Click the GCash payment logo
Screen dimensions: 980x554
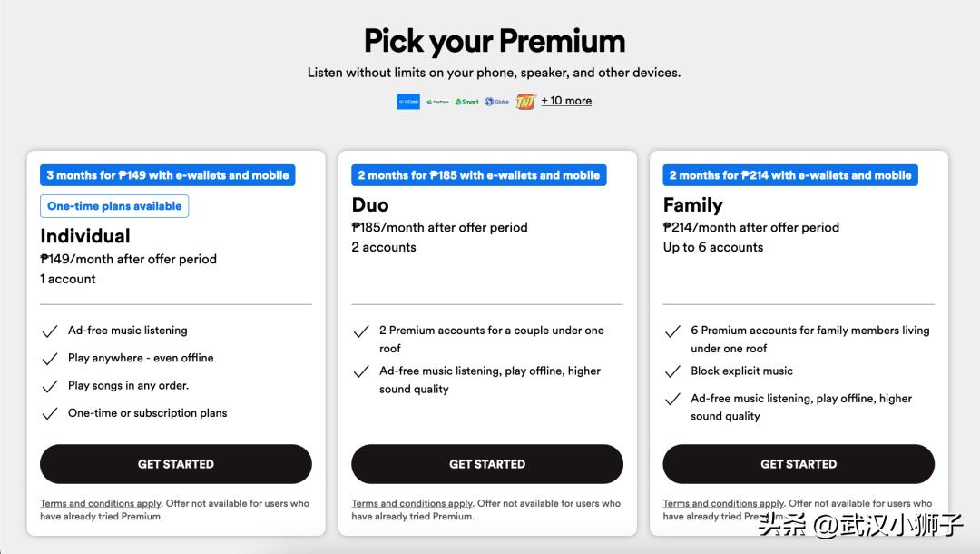tap(408, 102)
